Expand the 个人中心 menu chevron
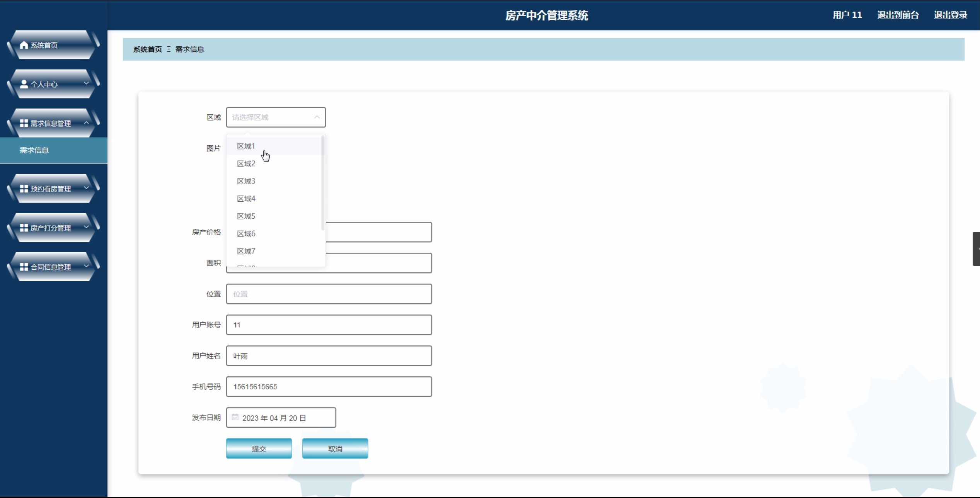Screen dimensions: 980x498 86,83
